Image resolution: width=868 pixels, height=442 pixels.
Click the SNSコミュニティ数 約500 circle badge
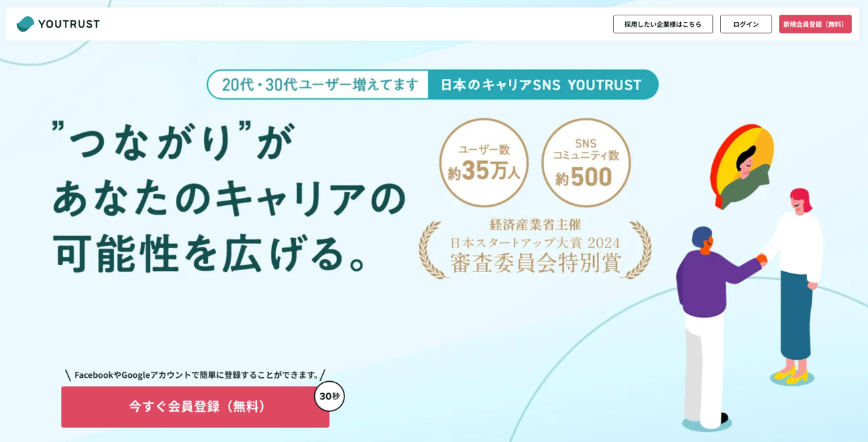(x=586, y=162)
